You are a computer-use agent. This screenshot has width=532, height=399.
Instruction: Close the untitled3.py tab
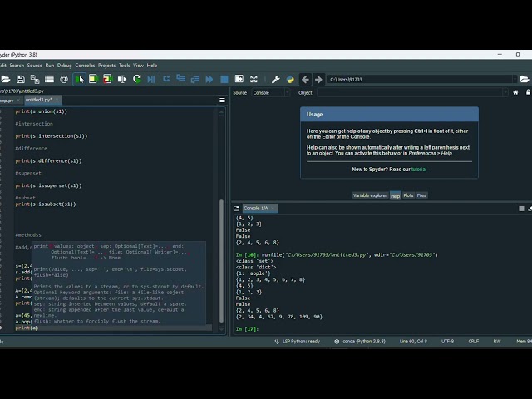coord(57,100)
